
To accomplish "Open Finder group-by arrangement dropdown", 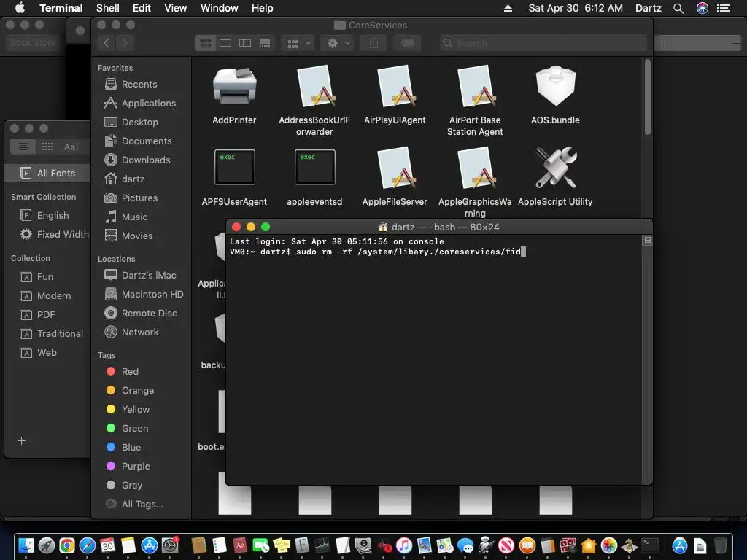I will pos(298,43).
